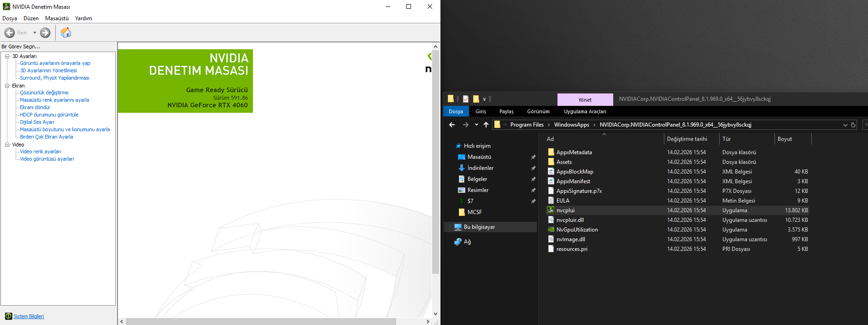
Task: Collapse the Ekran tree node
Action: tap(7, 86)
